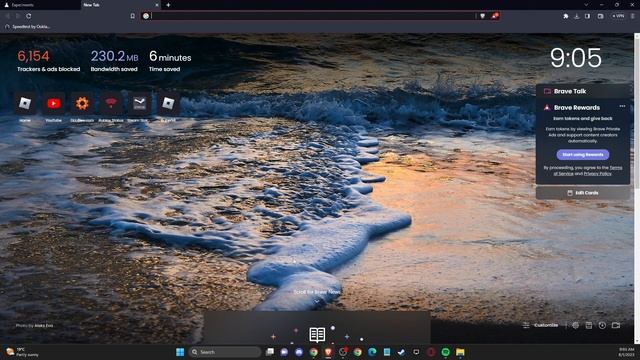Image resolution: width=640 pixels, height=360 pixels.
Task: Open the orange gear shortcut tile
Action: [82, 104]
